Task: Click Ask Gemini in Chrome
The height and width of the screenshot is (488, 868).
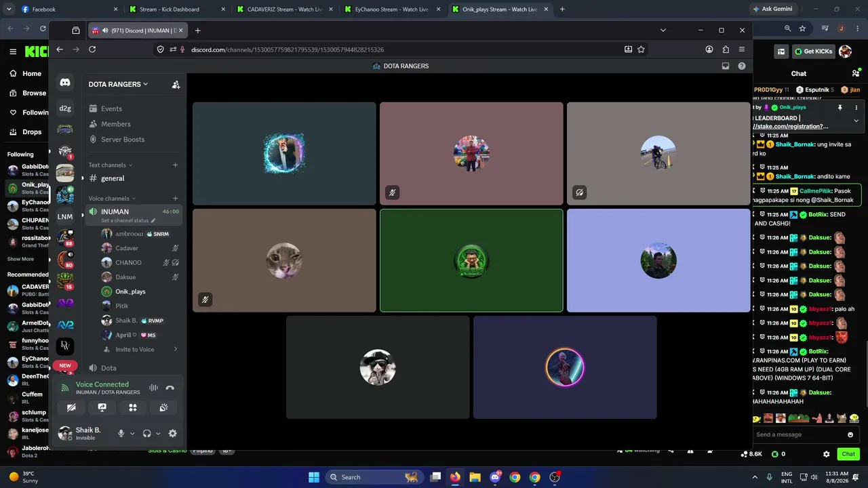Action: tap(772, 9)
